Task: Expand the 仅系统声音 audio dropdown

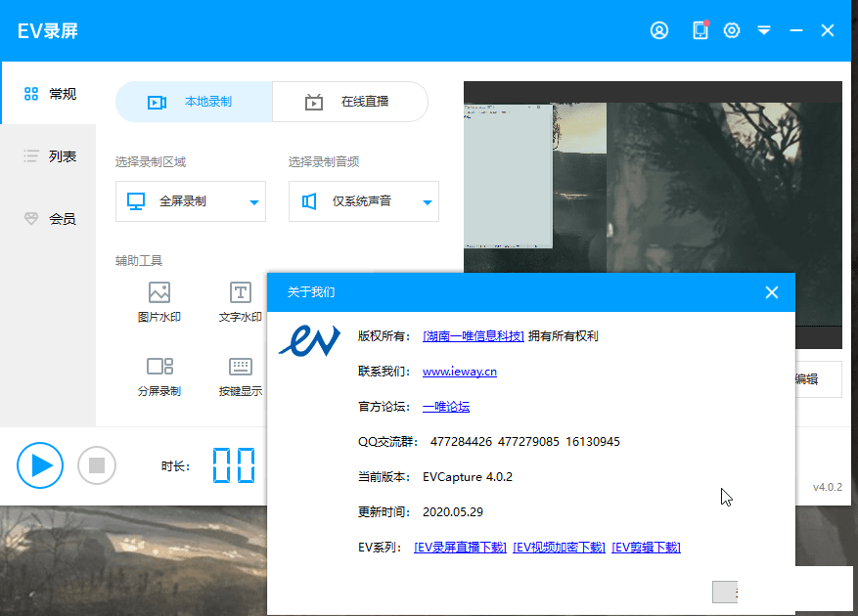Action: (364, 201)
